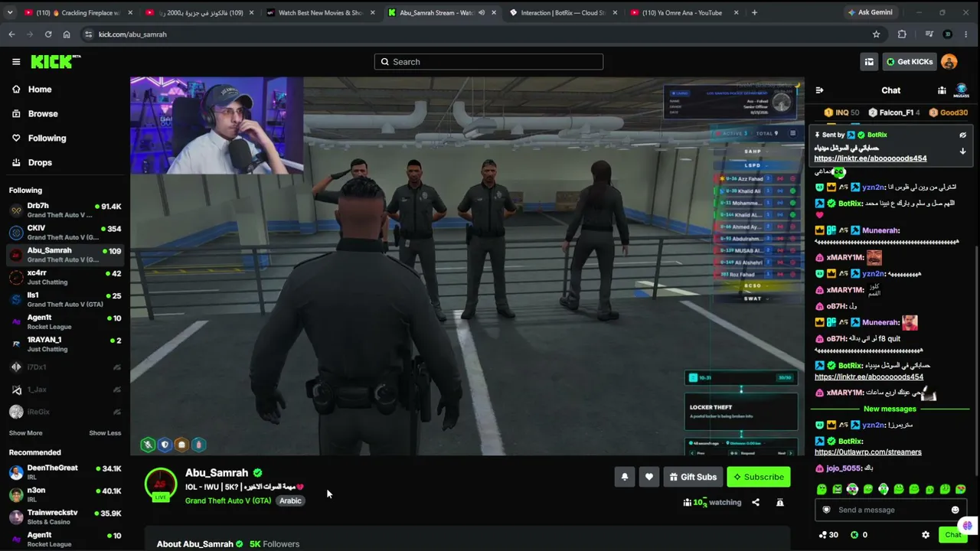Switch to the Watch Best New Movies tab
The image size is (980, 551).
319,12
